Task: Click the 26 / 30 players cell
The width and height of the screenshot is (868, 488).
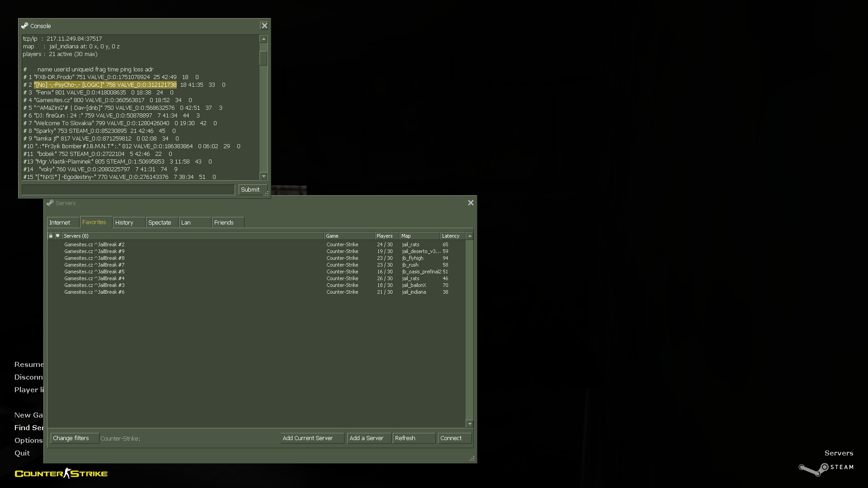Action: click(385, 278)
